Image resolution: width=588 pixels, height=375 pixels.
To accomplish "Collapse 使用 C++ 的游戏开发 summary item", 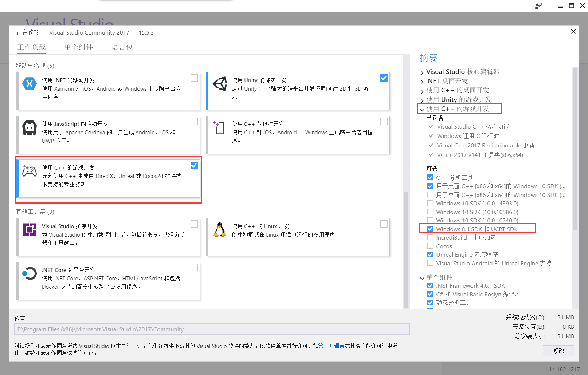I will click(x=422, y=110).
